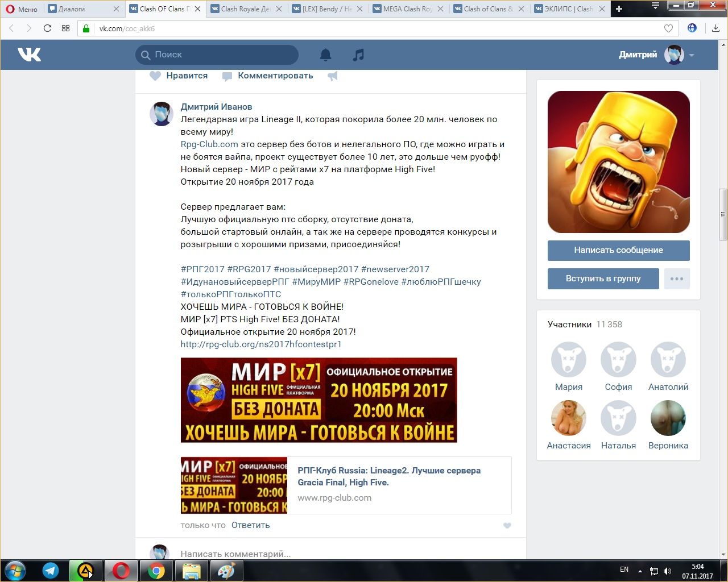The height and width of the screenshot is (582, 728).
Task: Click the #newserver2017 hashtag
Action: click(395, 269)
